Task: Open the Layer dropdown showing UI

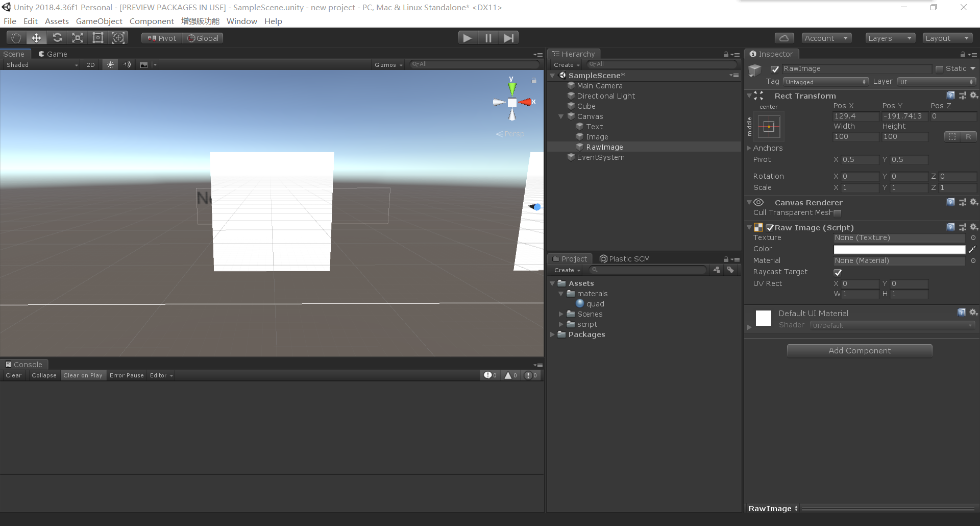Action: tap(937, 82)
